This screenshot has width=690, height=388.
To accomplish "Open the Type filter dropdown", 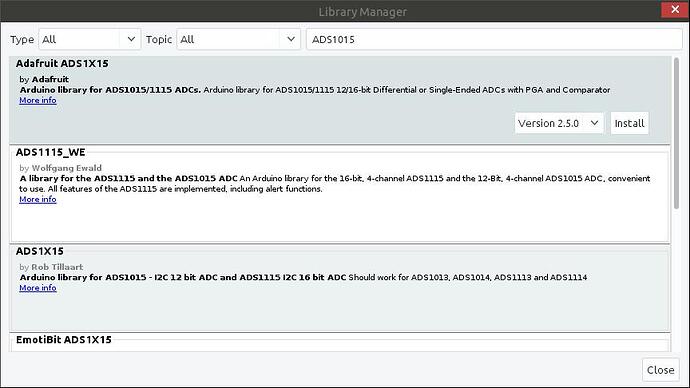I will click(x=89, y=39).
